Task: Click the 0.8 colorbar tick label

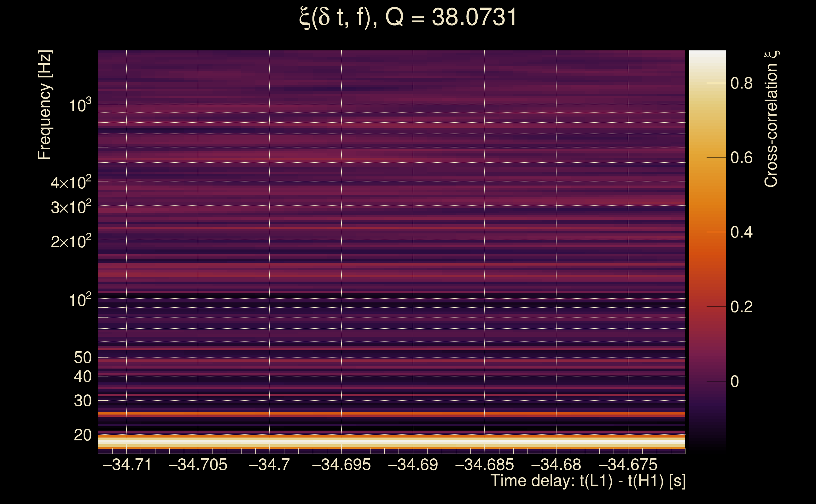Action: pyautogui.click(x=741, y=83)
